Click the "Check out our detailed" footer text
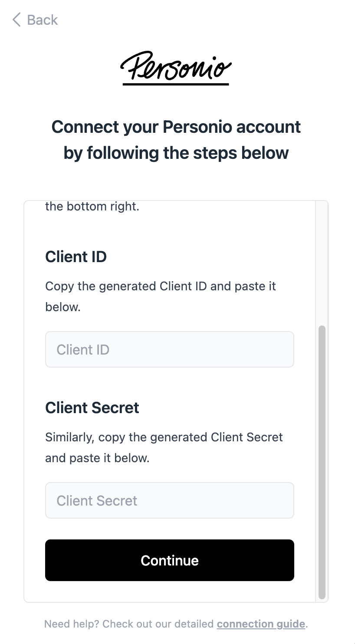The height and width of the screenshot is (644, 355). pyautogui.click(x=159, y=624)
